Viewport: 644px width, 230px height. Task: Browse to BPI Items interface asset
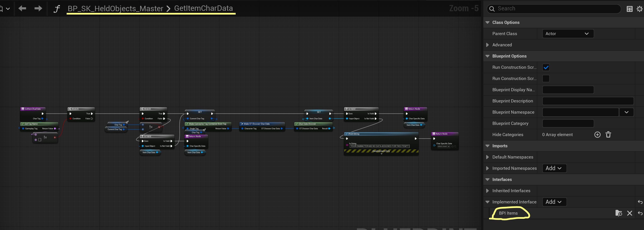(x=618, y=213)
